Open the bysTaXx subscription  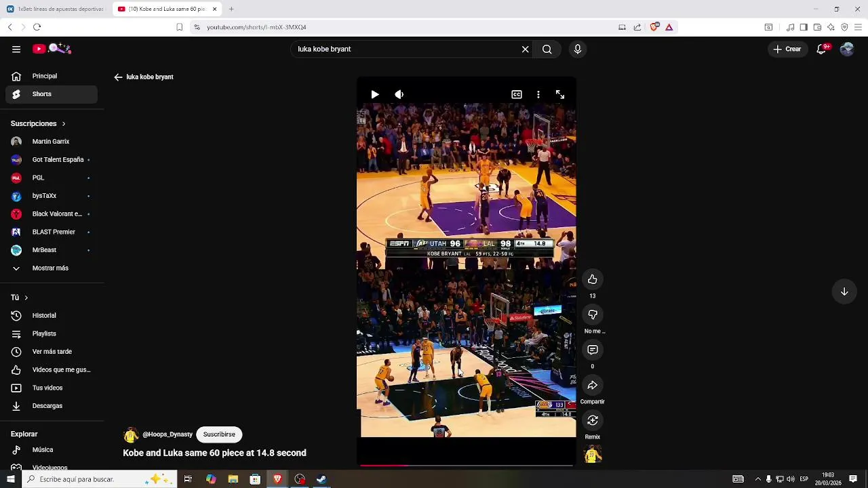52,196
